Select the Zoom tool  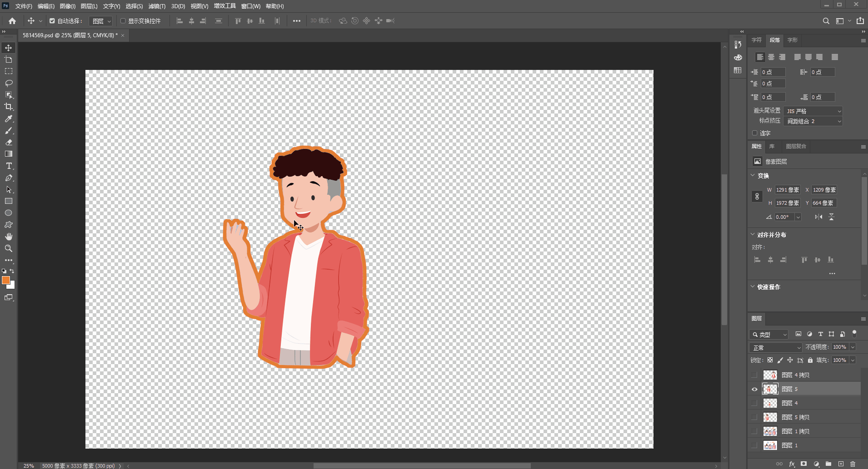click(9, 248)
